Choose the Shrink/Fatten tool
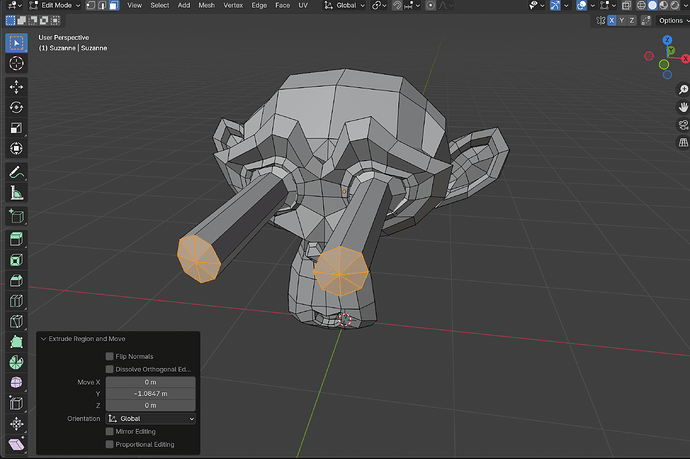 pyautogui.click(x=16, y=424)
